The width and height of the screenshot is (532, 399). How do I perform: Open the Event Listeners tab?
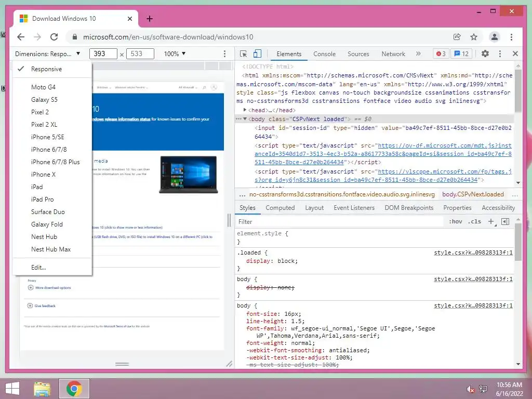(x=354, y=208)
